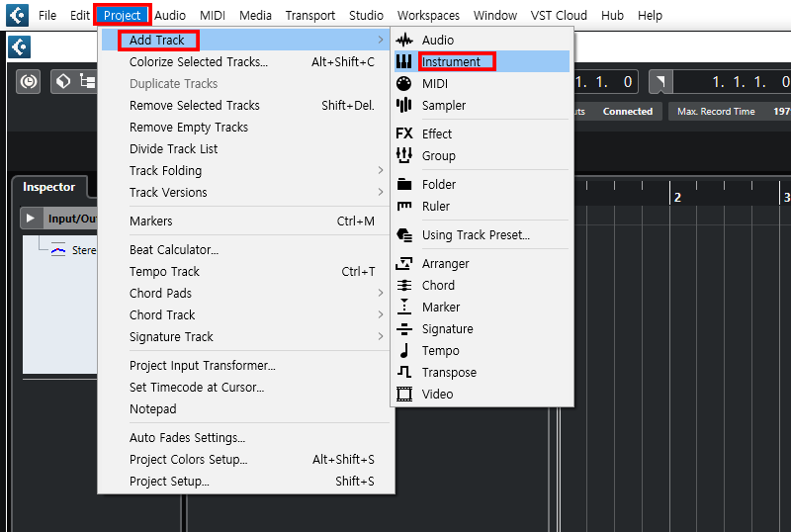Click the FX Effect track icon

click(404, 133)
